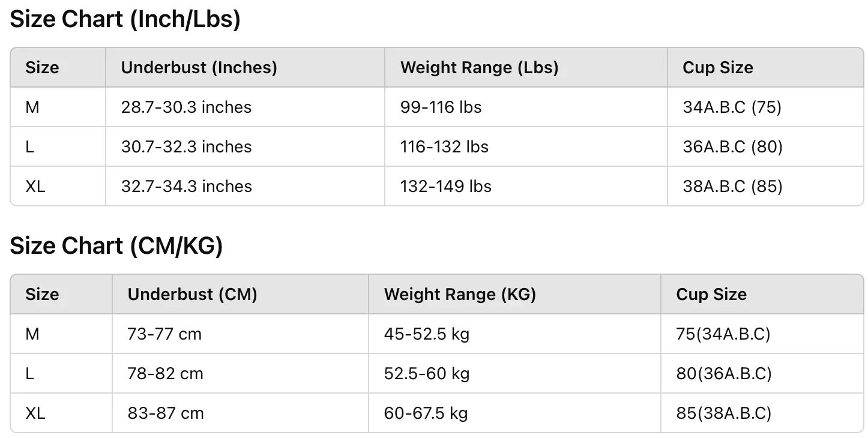Select the Underbust (Inches) column header
Image resolution: width=868 pixels, height=438 pixels.
tap(199, 67)
